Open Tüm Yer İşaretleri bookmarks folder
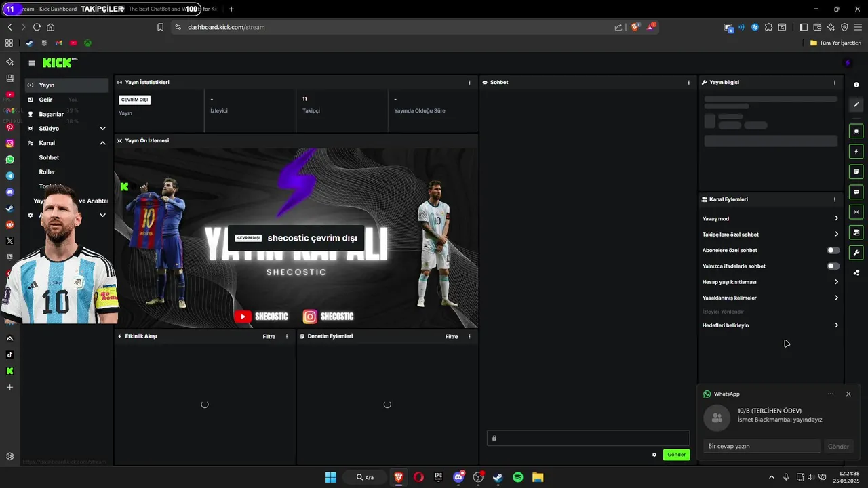 [835, 43]
